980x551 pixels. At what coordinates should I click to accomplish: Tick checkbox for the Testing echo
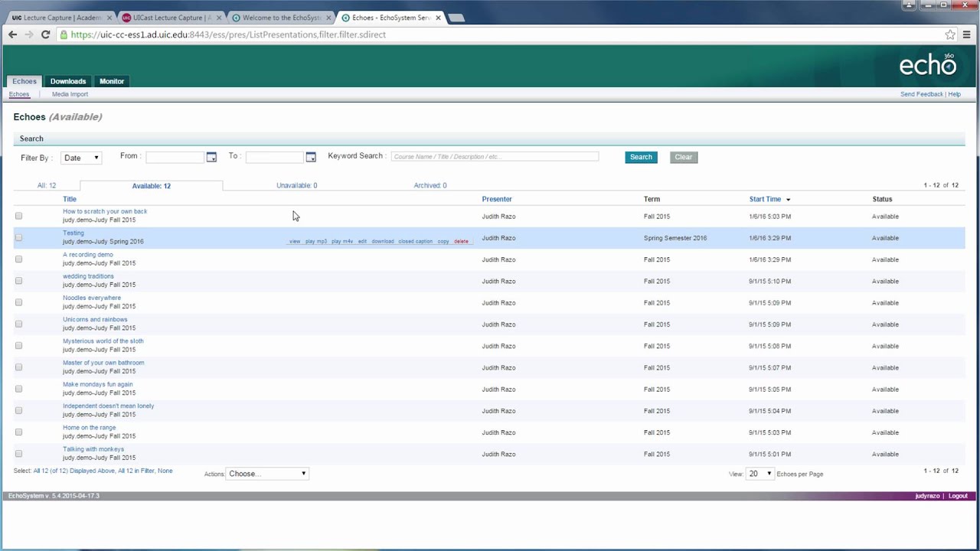coord(19,237)
